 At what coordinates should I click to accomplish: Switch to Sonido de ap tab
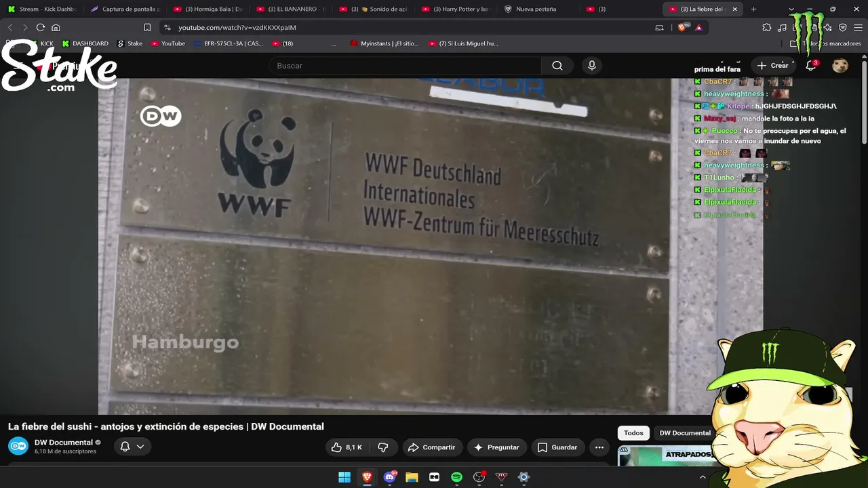(x=374, y=9)
